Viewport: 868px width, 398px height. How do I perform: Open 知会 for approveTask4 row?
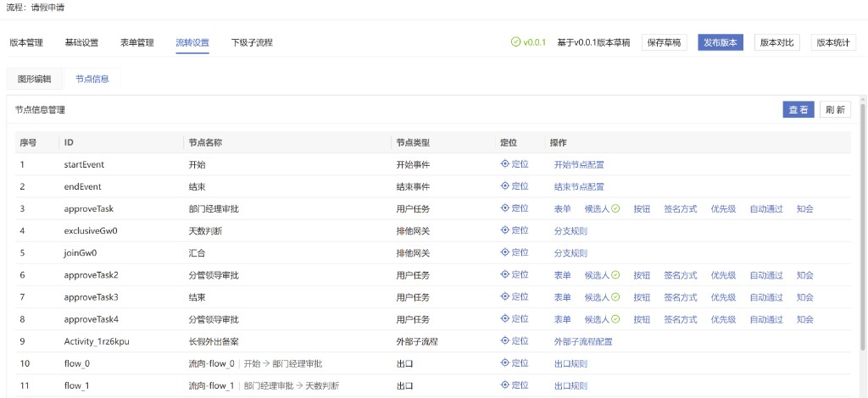[x=805, y=319]
